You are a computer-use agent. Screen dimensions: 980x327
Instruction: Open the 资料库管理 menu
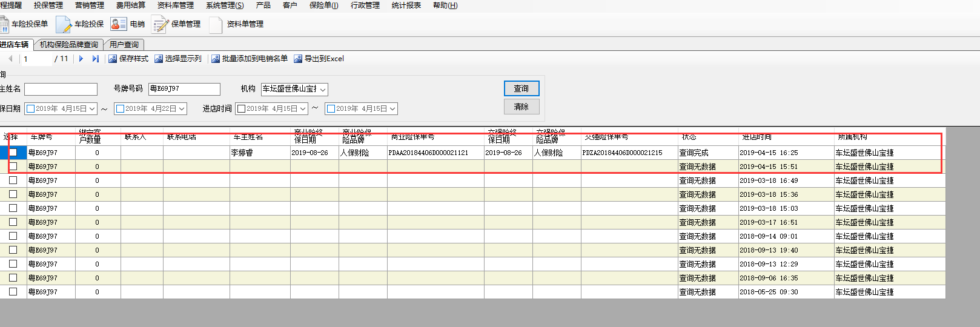tap(176, 5)
